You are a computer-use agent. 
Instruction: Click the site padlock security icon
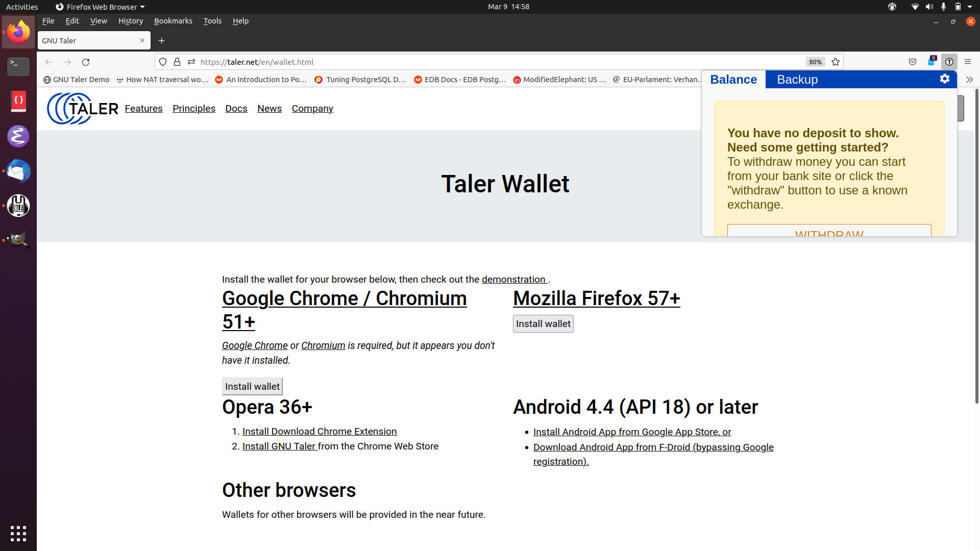coord(177,62)
